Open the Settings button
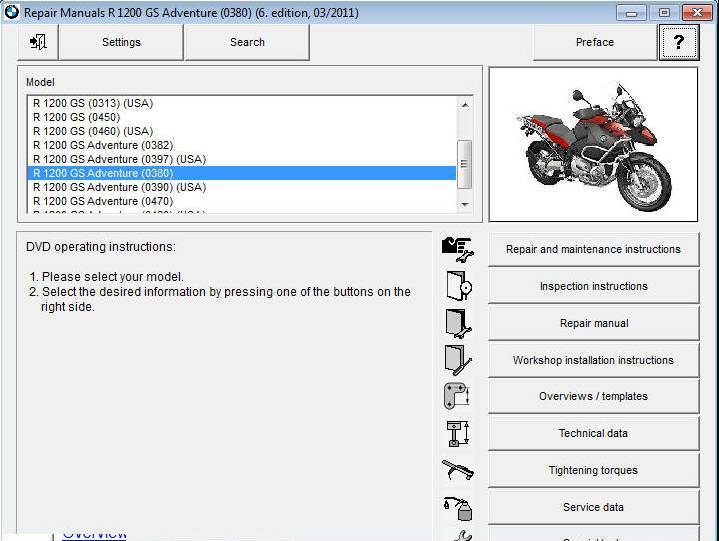This screenshot has width=719, height=541. (121, 42)
